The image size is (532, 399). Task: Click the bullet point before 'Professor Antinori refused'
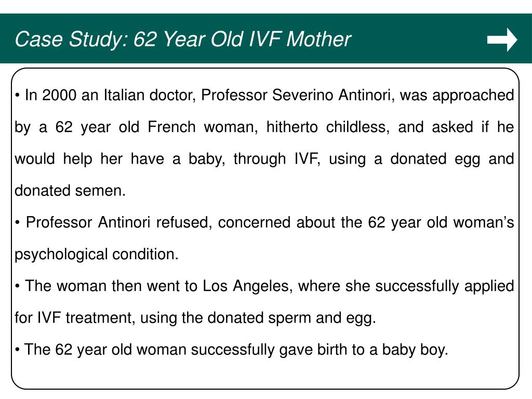tap(17, 223)
